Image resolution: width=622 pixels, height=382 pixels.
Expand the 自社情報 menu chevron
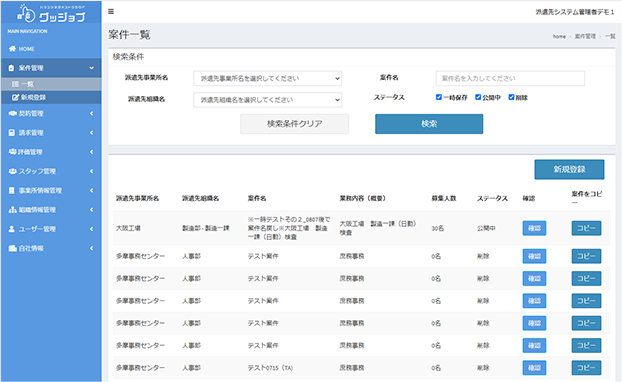point(92,248)
